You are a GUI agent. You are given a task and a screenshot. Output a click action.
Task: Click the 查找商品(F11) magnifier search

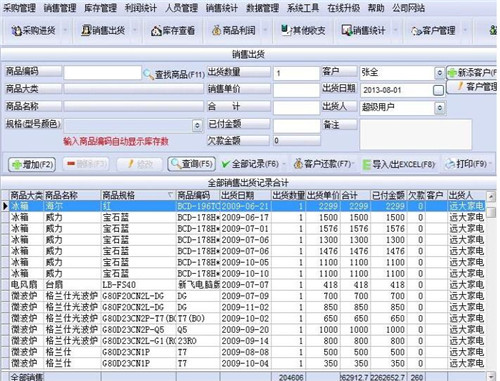click(174, 74)
